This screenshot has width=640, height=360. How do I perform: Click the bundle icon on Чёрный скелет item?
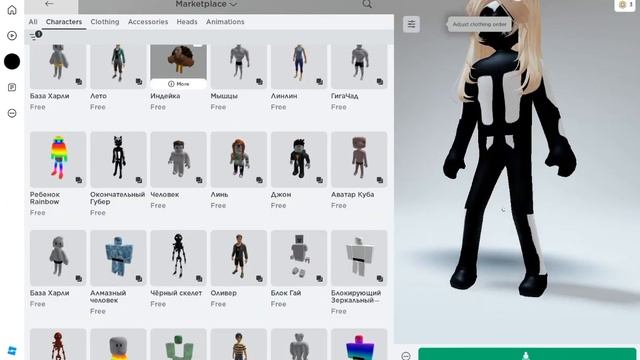click(199, 278)
